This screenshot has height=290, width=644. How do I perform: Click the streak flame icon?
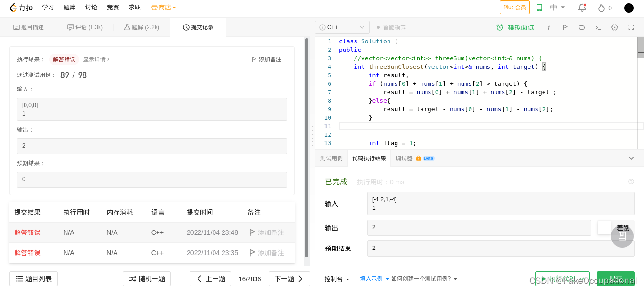601,8
